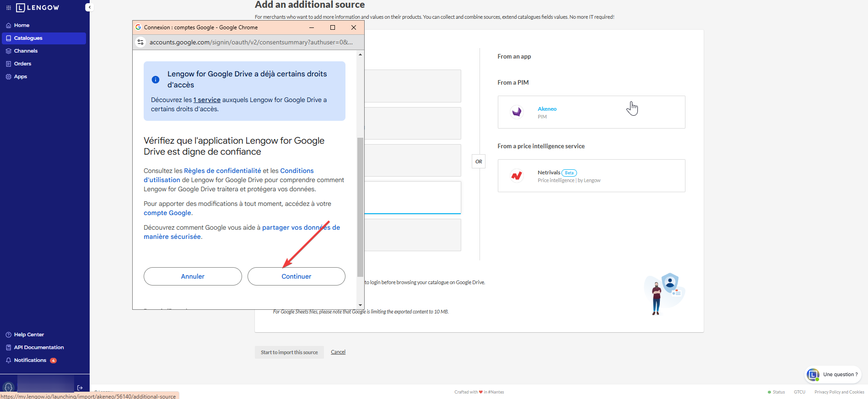This screenshot has width=868, height=399.
Task: Open the '1 service' link
Action: pyautogui.click(x=207, y=100)
